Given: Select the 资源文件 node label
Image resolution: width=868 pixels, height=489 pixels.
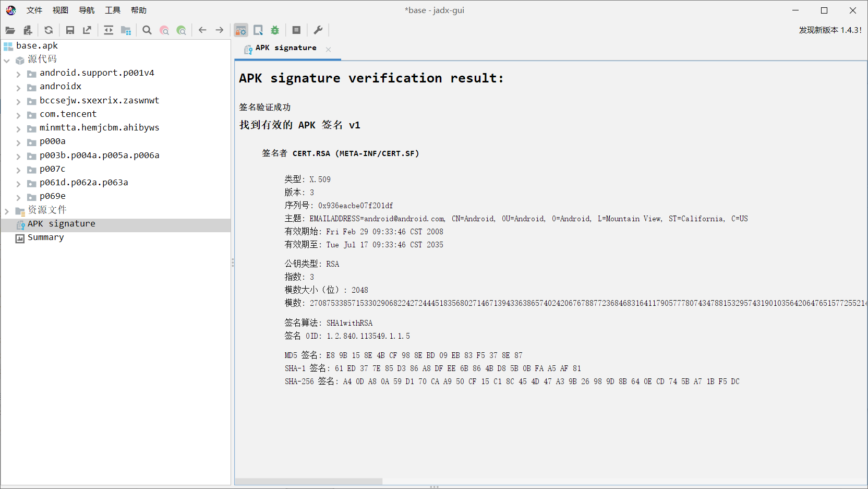Looking at the screenshot, I should pos(47,210).
